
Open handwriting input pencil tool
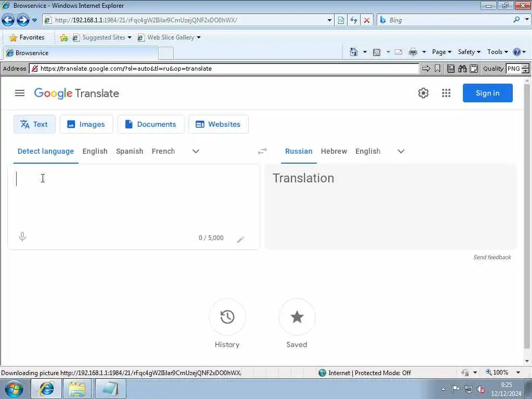coord(241,239)
